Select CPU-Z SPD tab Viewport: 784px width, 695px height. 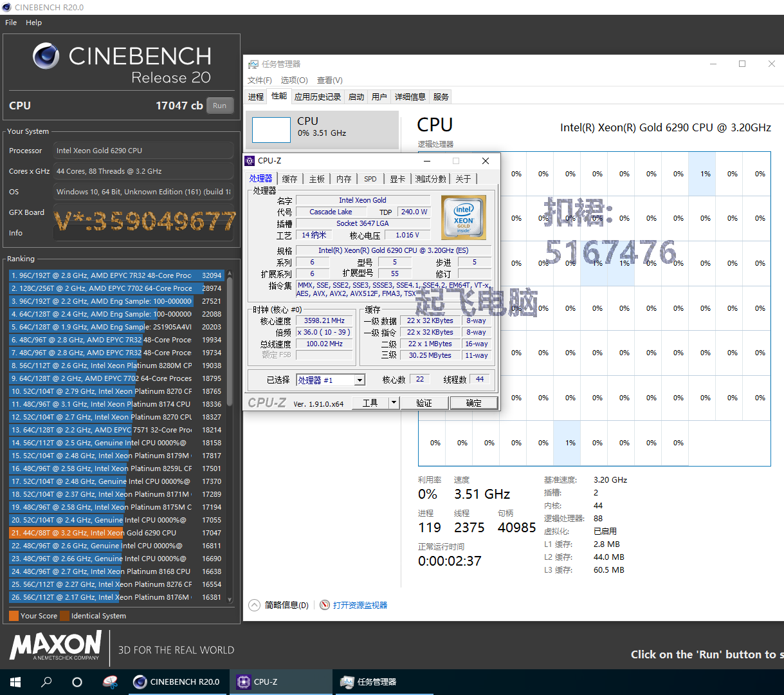(x=370, y=179)
